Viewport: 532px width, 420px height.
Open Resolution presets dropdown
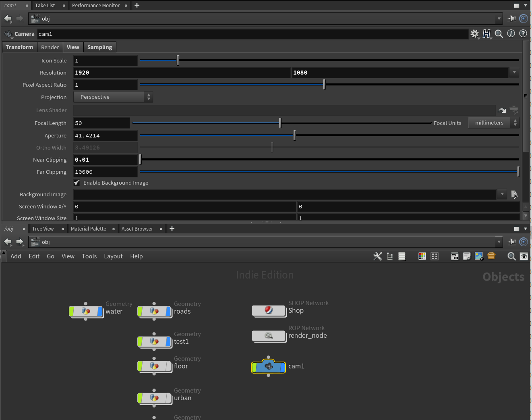[x=514, y=73]
